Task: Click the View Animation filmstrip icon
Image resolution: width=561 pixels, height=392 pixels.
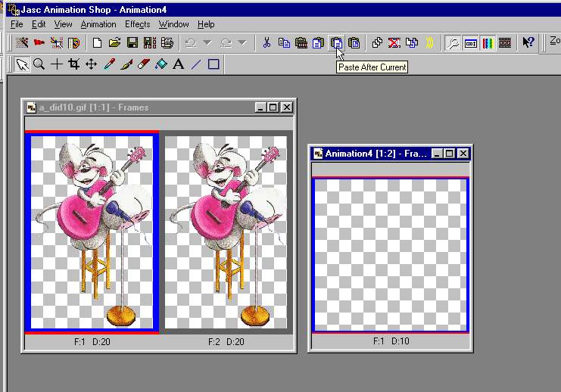Action: 505,43
